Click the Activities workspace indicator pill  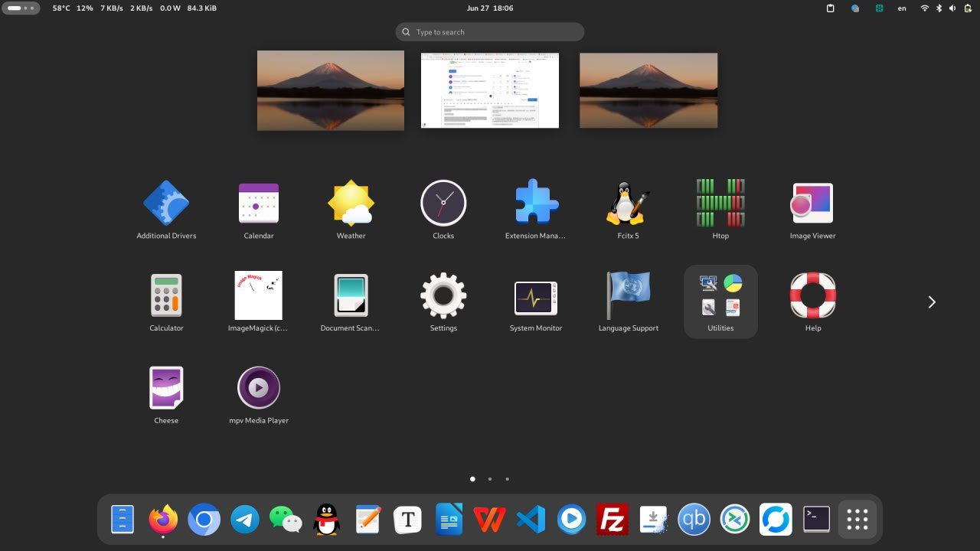click(21, 8)
